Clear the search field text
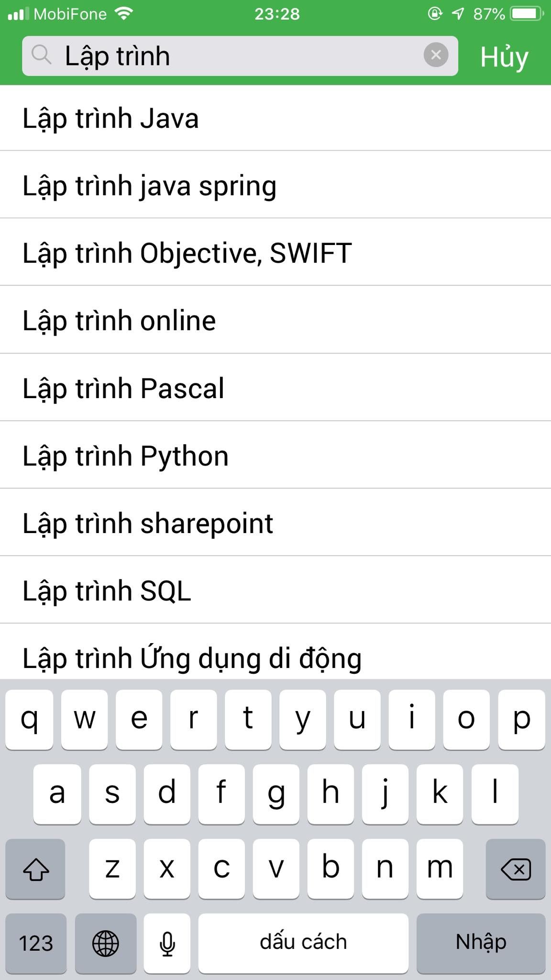Screen dimensions: 551x980 point(436,56)
